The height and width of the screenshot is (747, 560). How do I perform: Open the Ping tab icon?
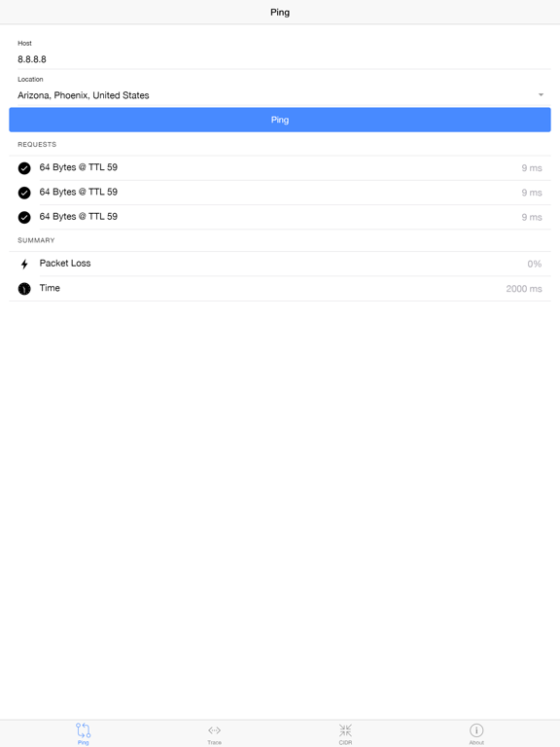coord(83,729)
